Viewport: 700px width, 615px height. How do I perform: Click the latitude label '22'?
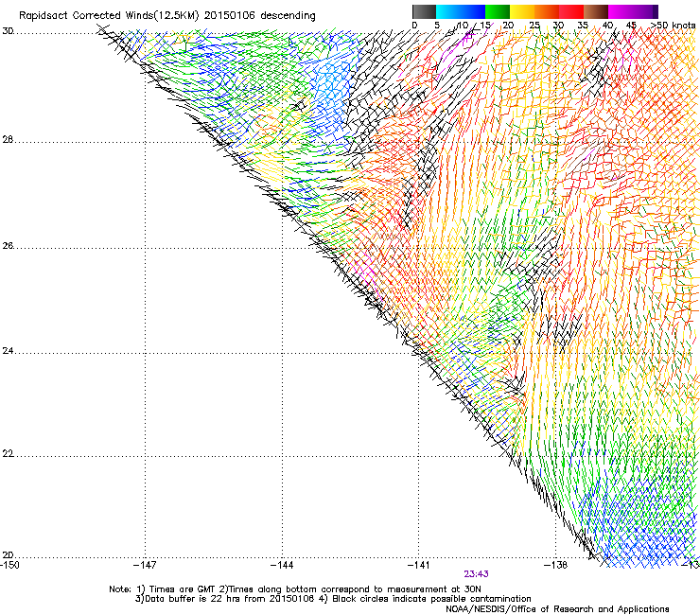click(8, 454)
